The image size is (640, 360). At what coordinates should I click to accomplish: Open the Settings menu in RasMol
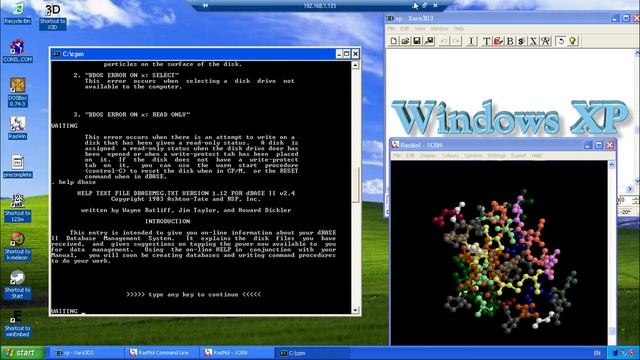coord(496,156)
